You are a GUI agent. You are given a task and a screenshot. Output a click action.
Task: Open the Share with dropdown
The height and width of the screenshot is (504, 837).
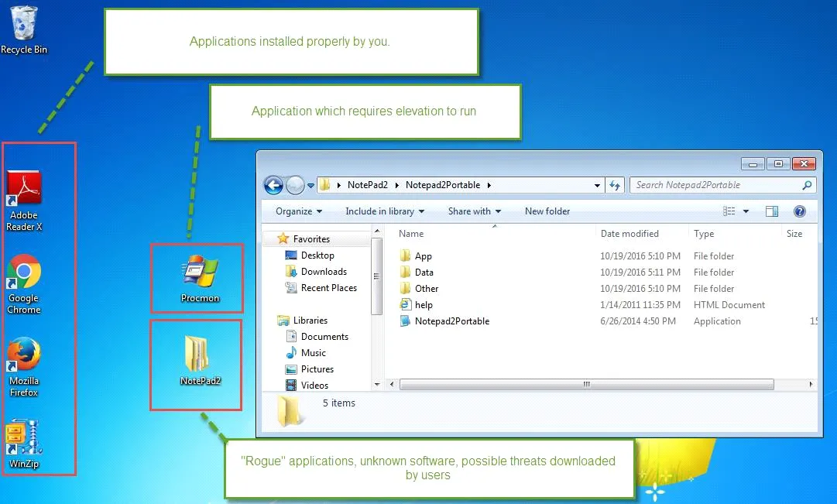pos(473,211)
